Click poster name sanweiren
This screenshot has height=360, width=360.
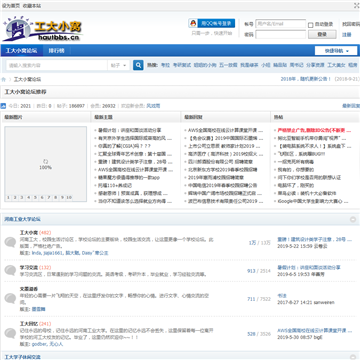324,302
